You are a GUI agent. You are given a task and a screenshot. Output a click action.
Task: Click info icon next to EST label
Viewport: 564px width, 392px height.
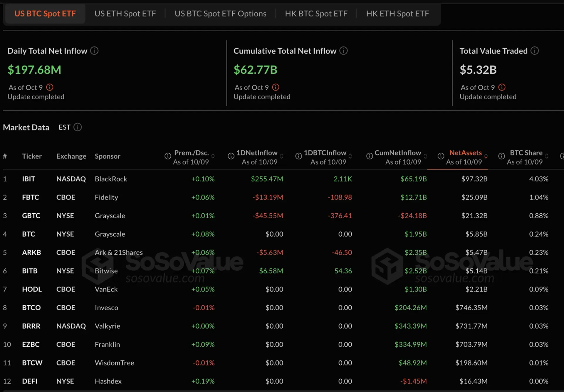78,127
